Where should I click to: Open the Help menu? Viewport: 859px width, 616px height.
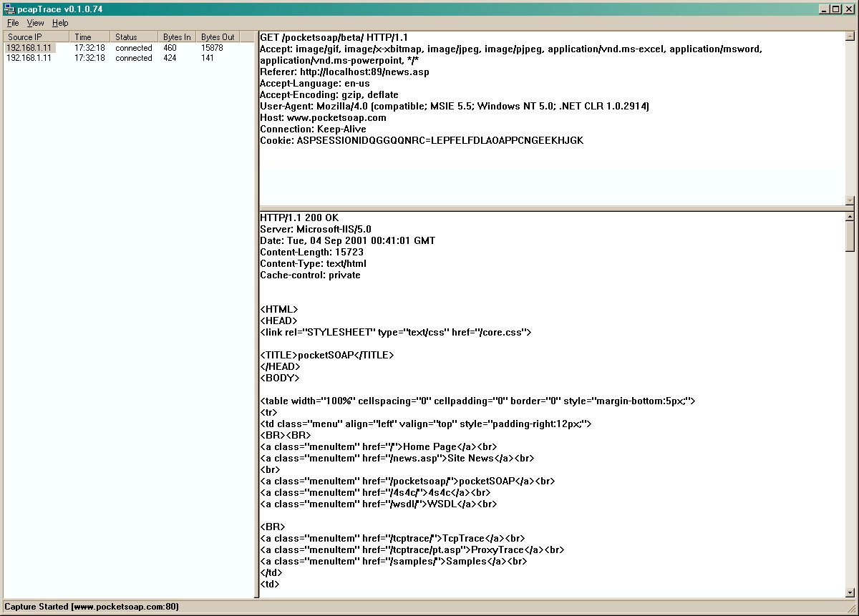[60, 23]
